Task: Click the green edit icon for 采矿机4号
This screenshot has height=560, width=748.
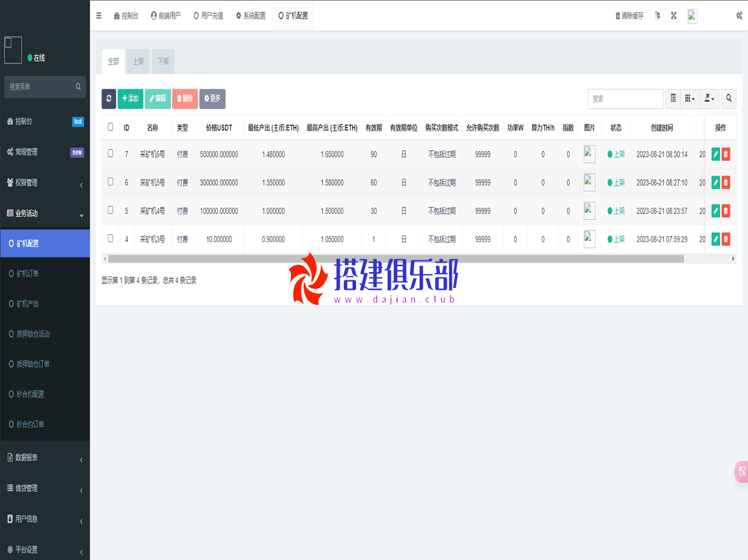Action: click(x=716, y=210)
